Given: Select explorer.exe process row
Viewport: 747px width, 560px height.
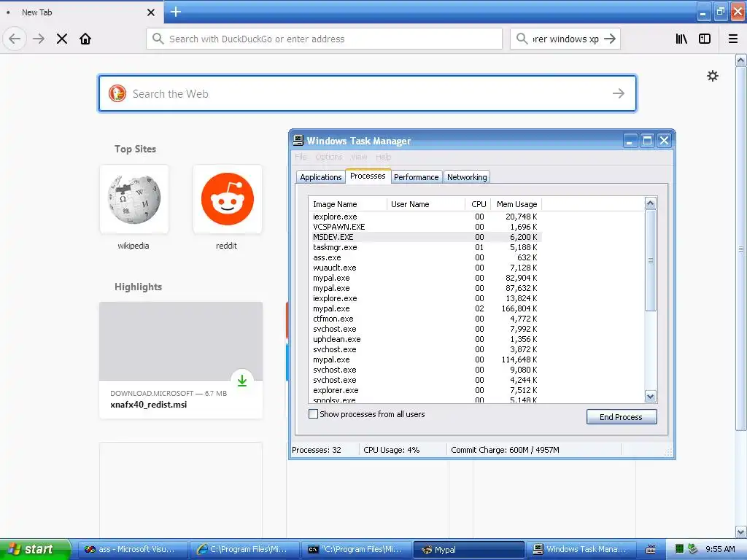Looking at the screenshot, I should [425, 390].
